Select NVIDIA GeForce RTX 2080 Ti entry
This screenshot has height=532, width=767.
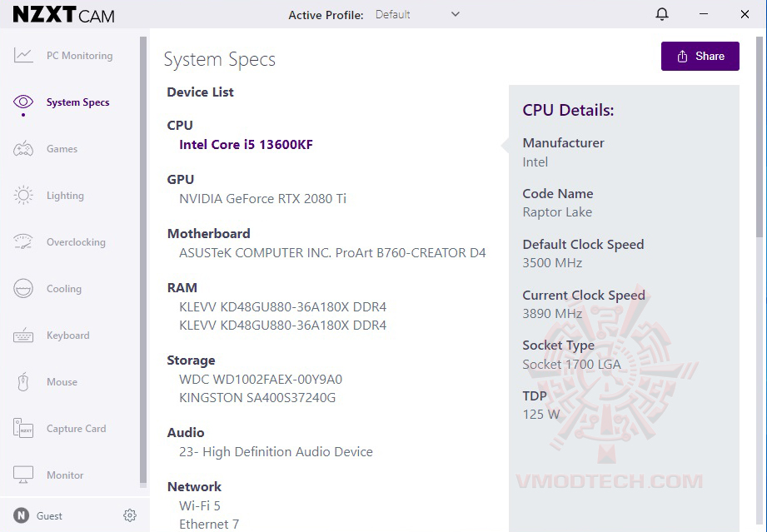click(262, 199)
